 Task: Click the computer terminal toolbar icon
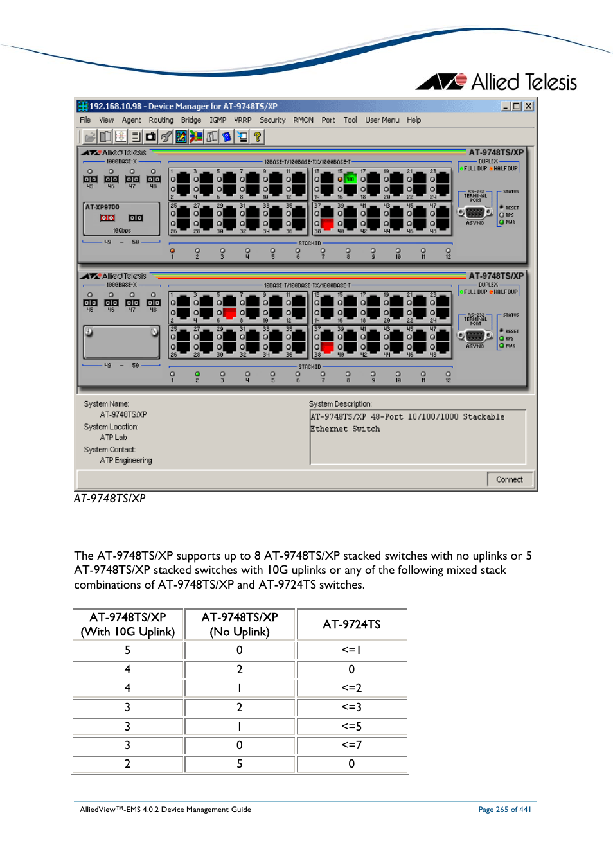tap(242, 136)
